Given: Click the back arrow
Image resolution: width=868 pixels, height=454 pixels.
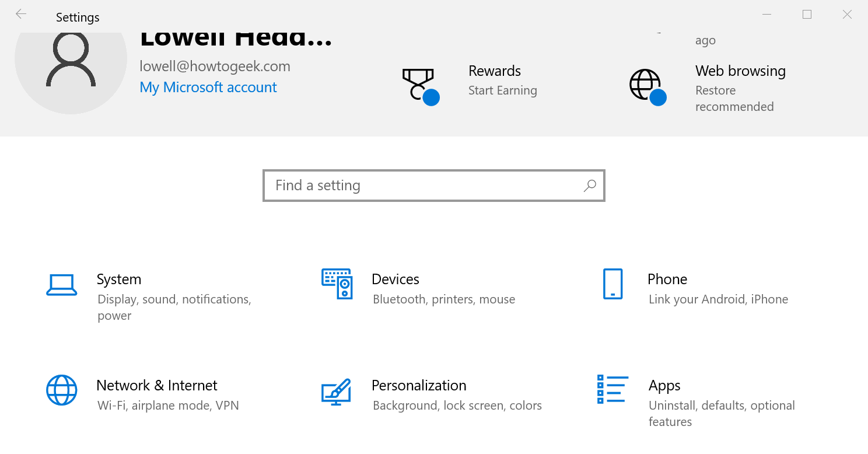Looking at the screenshot, I should [20, 13].
